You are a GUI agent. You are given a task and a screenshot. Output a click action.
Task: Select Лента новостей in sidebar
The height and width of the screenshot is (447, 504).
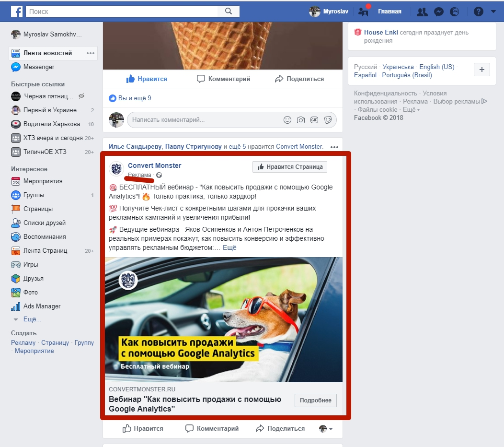pyautogui.click(x=47, y=53)
